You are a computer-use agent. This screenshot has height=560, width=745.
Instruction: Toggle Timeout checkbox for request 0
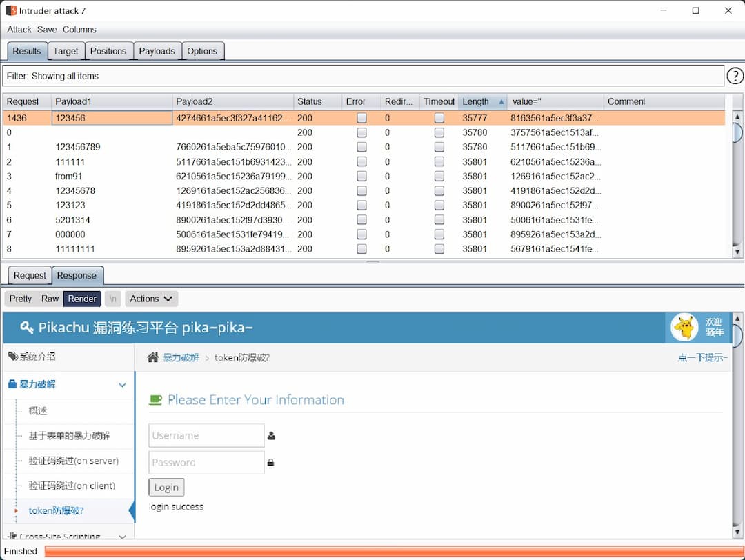439,132
